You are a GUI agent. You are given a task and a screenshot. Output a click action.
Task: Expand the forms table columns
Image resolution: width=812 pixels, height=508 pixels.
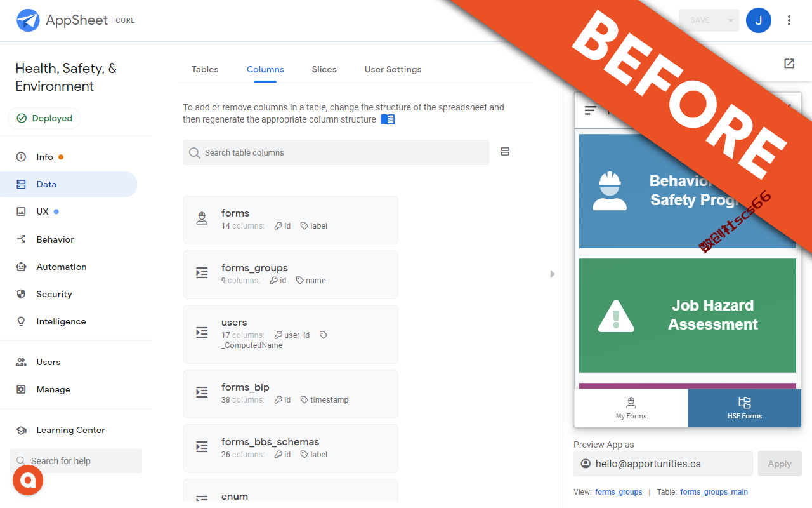pyautogui.click(x=291, y=220)
